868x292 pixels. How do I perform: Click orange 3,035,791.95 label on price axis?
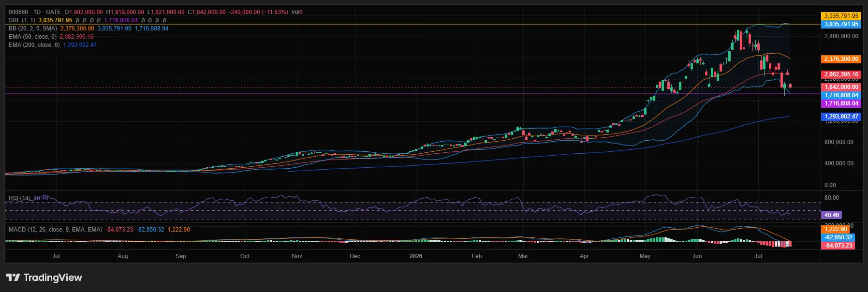841,16
